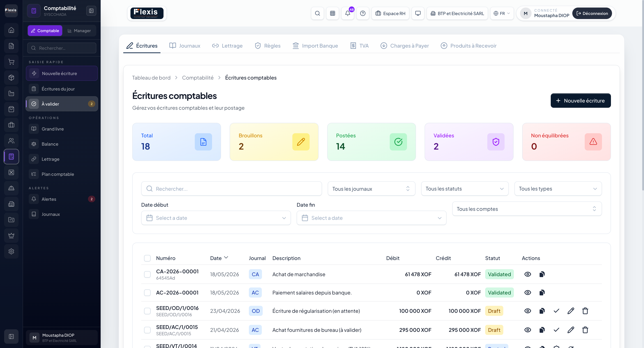Screen dimensions: 644x348
Task: Open the crown icon in left rail
Action: pyautogui.click(x=11, y=236)
